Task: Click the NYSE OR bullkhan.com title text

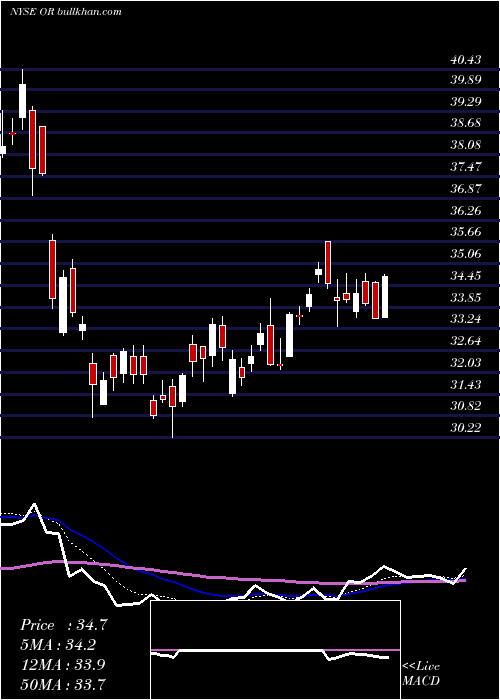Action: [x=66, y=12]
